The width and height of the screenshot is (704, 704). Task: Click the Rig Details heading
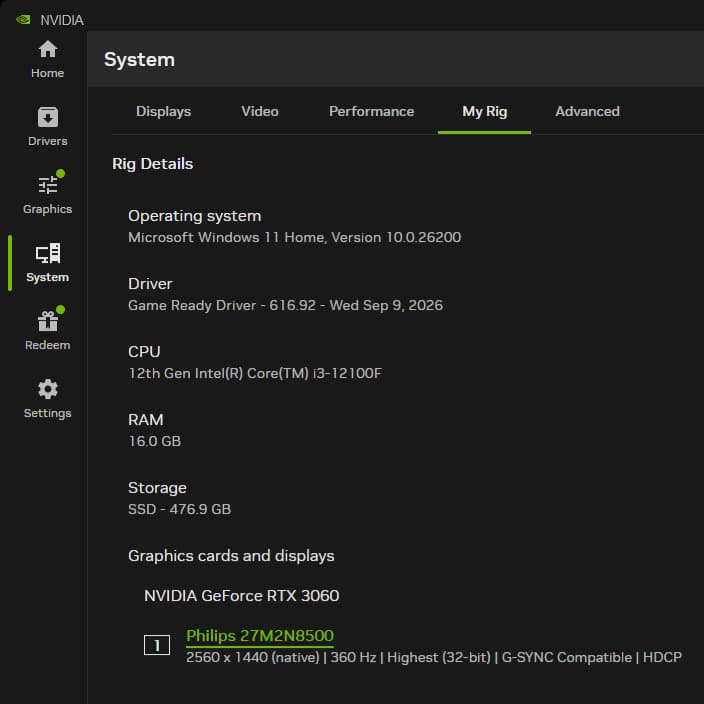point(153,164)
